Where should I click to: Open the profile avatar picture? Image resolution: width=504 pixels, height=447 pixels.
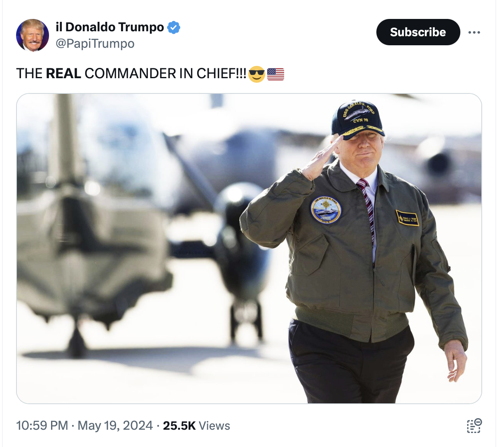33,35
